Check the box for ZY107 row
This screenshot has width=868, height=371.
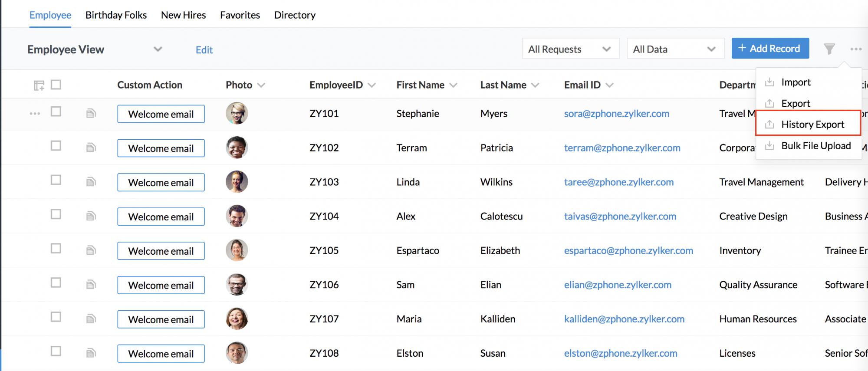(56, 317)
